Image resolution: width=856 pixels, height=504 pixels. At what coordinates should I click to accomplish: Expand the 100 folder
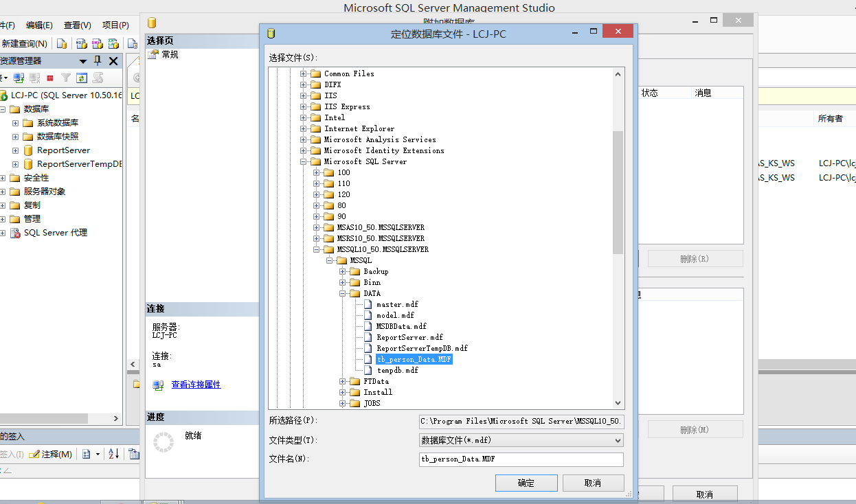coord(317,172)
